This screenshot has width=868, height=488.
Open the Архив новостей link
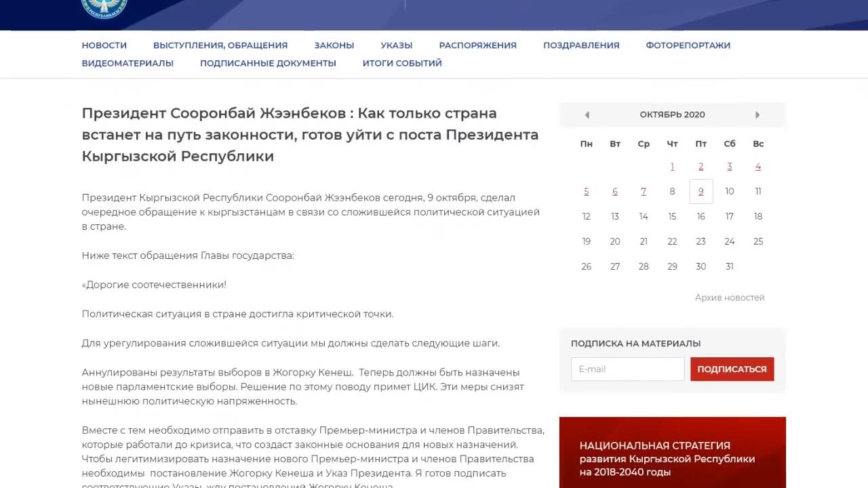(x=729, y=298)
